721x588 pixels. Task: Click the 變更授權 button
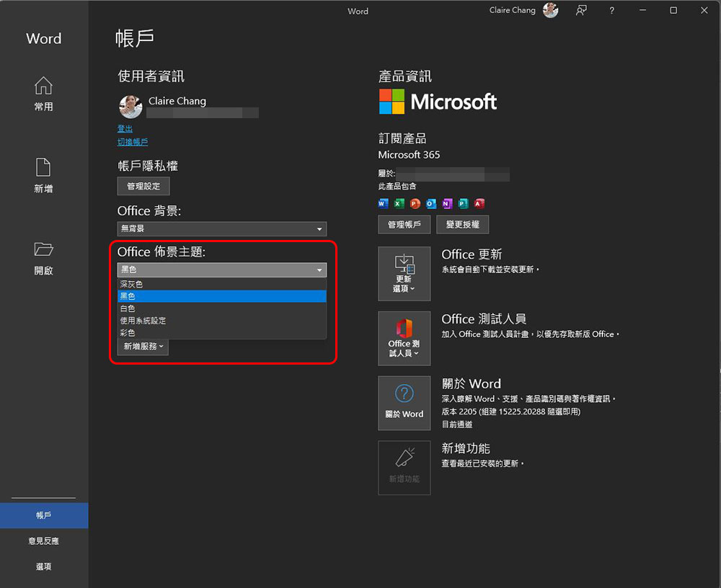click(463, 224)
